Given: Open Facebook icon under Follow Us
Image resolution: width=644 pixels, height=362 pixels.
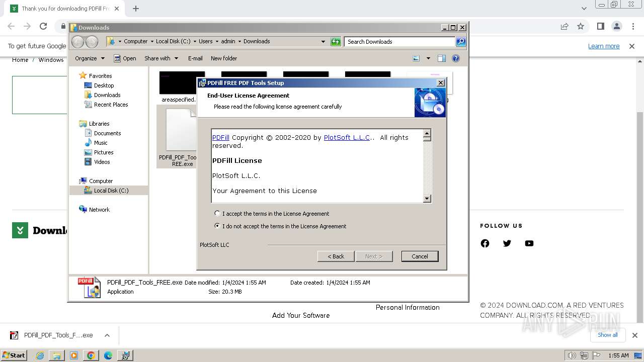Looking at the screenshot, I should click(485, 243).
